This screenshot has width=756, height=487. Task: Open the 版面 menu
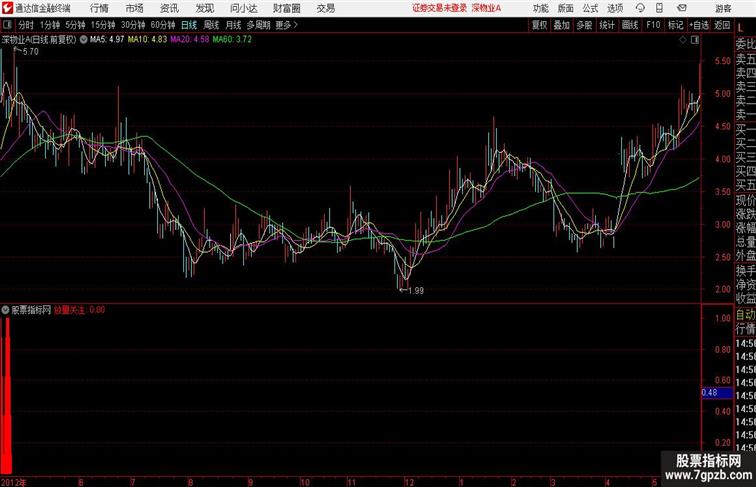566,8
